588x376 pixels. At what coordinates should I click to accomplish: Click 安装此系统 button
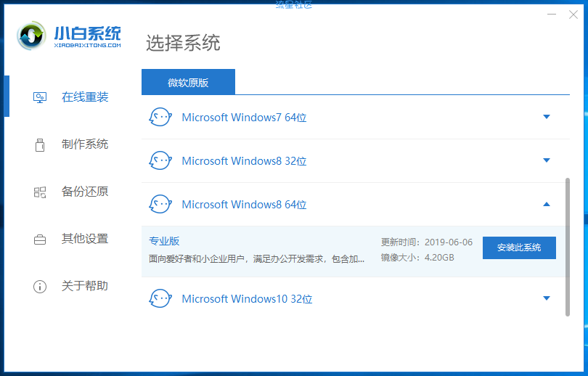519,248
